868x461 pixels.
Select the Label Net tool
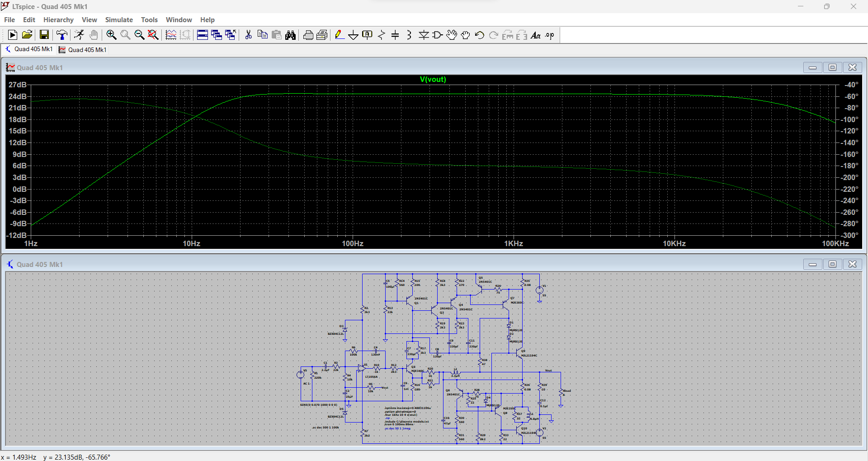point(368,35)
